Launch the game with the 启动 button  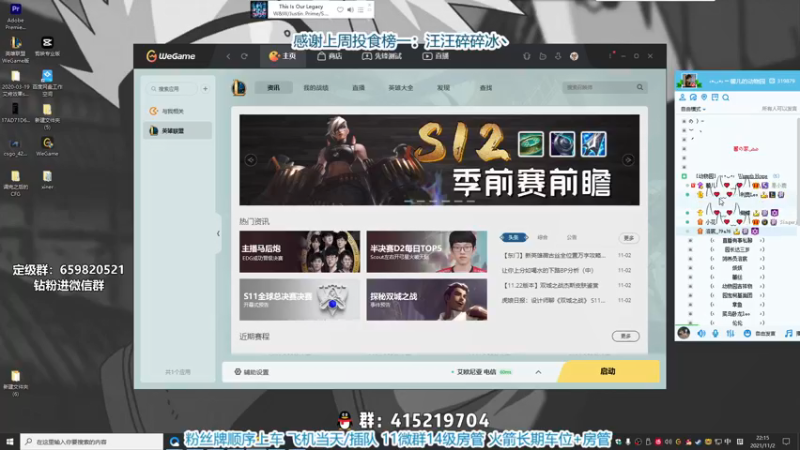tap(608, 371)
